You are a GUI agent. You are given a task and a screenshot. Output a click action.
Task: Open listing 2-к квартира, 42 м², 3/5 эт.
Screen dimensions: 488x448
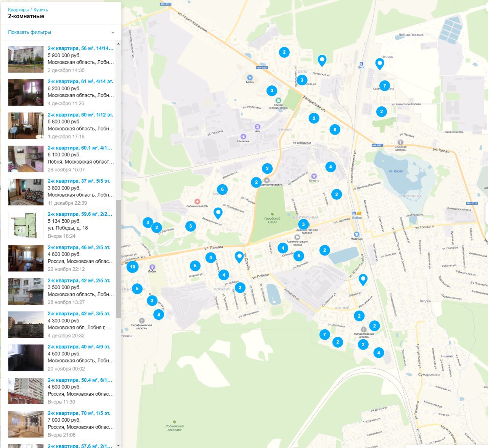pyautogui.click(x=79, y=314)
